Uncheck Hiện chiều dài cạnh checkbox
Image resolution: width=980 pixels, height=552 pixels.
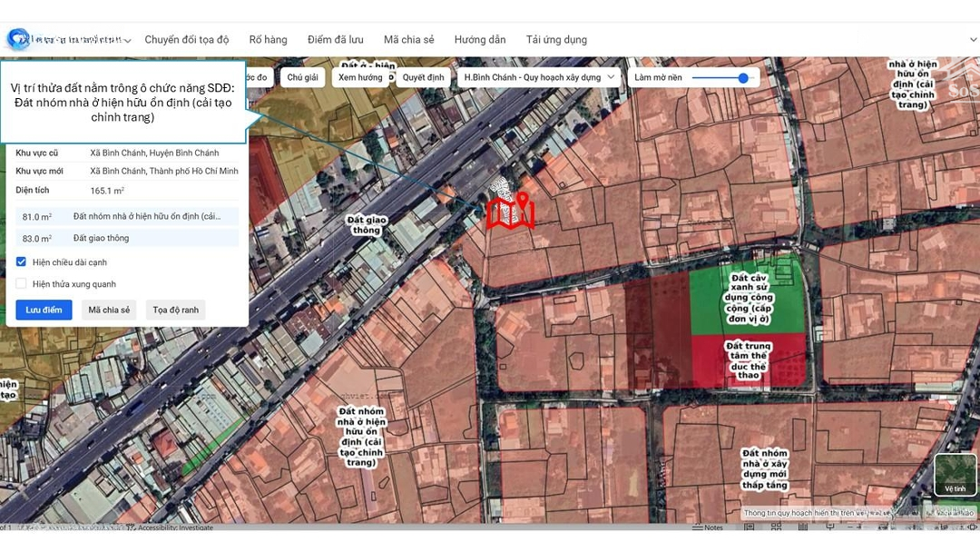(21, 262)
